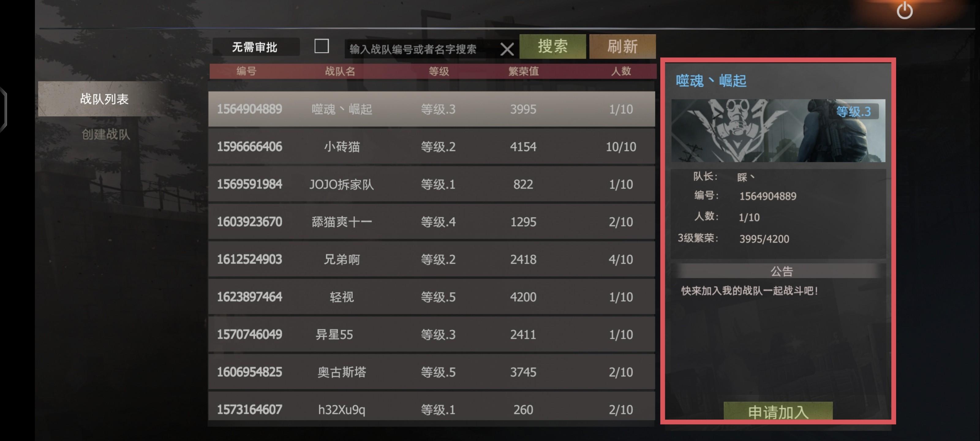Focus the team number or name search box

tap(422, 49)
